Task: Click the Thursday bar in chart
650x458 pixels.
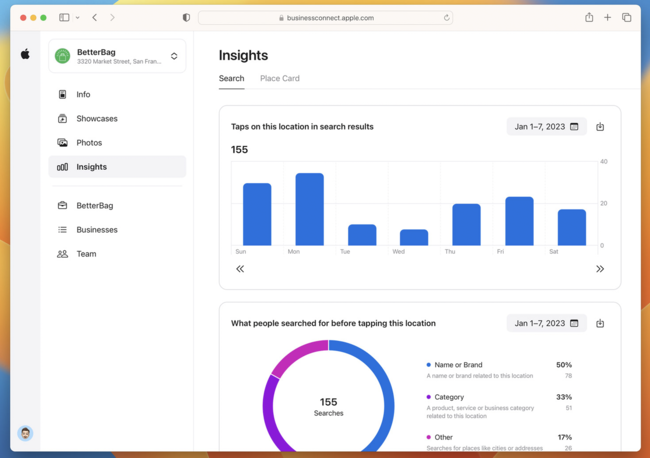Action: click(467, 225)
